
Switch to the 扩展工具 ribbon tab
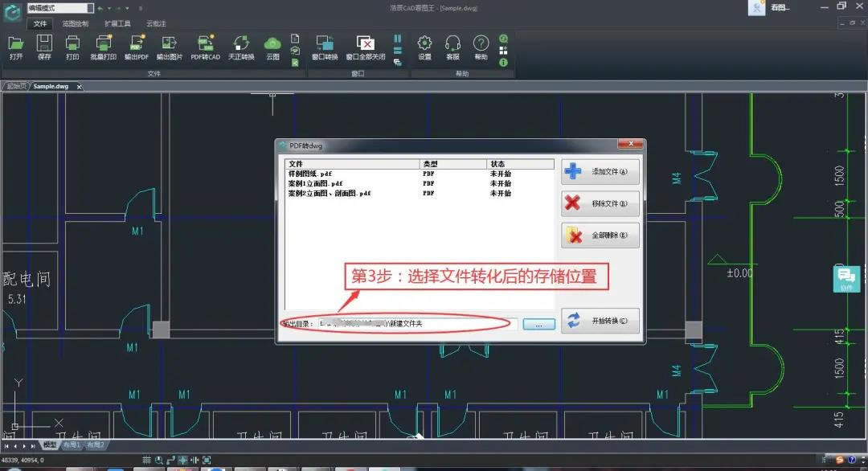(x=118, y=23)
